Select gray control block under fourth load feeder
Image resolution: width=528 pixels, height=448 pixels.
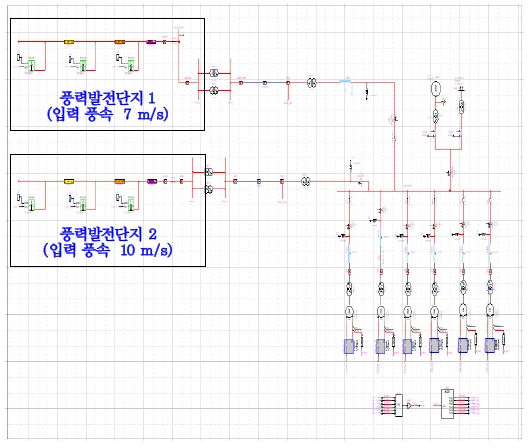tap(434, 345)
